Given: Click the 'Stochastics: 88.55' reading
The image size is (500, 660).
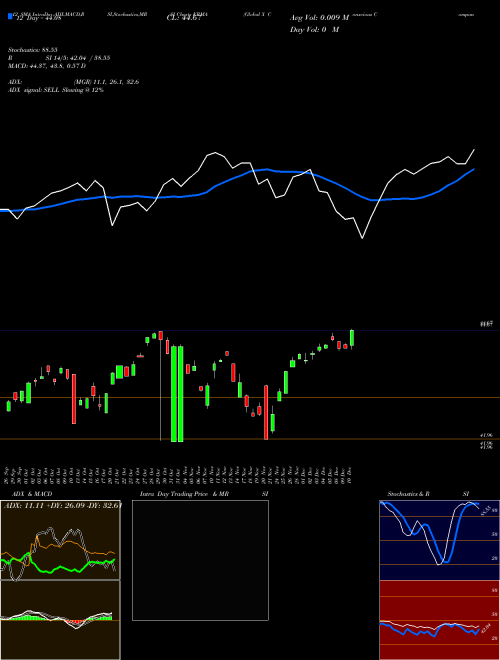Looking at the screenshot, I should [x=32, y=50].
